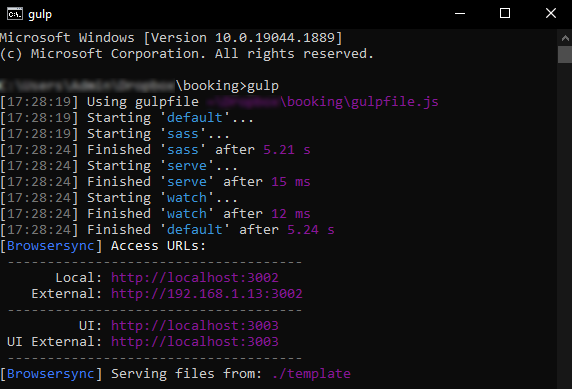572x389 pixels.
Task: Click the '12 ms' duration text
Action: coord(291,214)
